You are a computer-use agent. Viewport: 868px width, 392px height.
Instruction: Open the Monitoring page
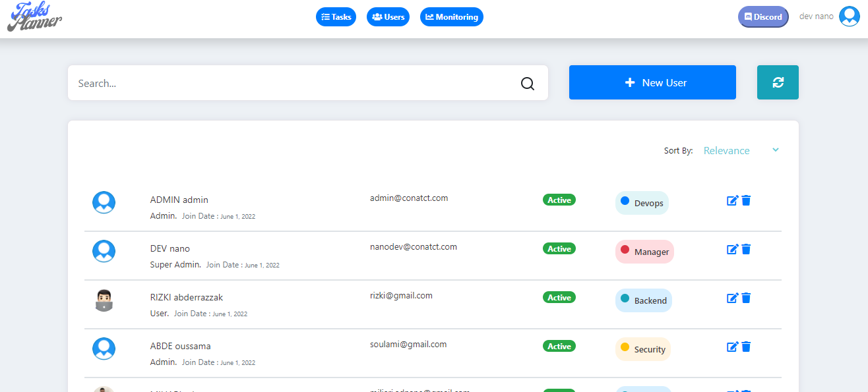click(451, 16)
